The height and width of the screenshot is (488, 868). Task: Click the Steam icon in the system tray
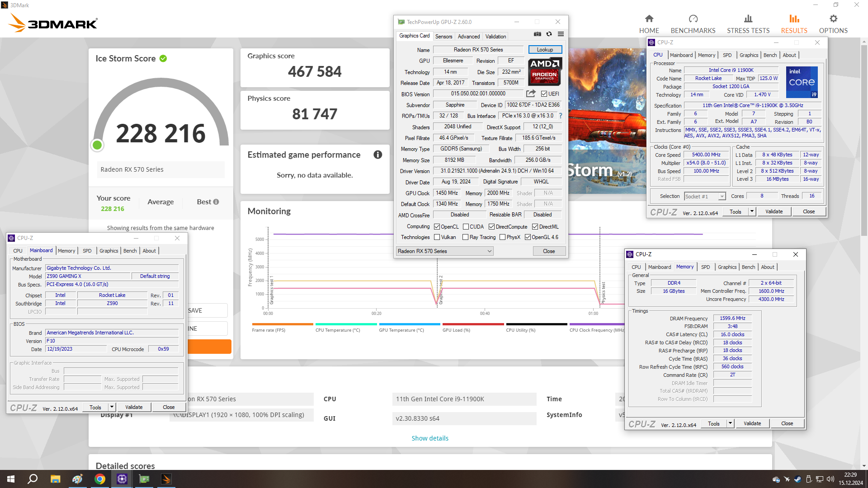tap(798, 479)
